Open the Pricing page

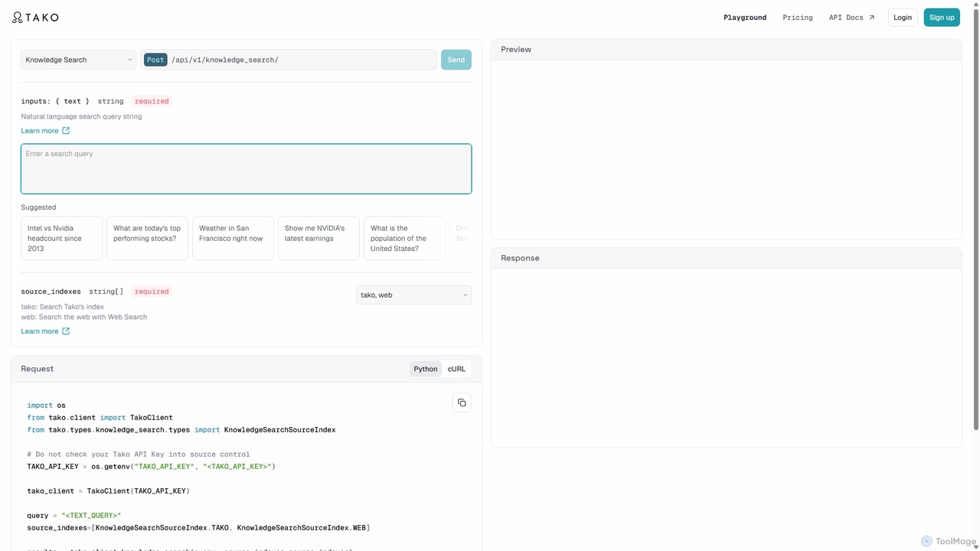[798, 18]
